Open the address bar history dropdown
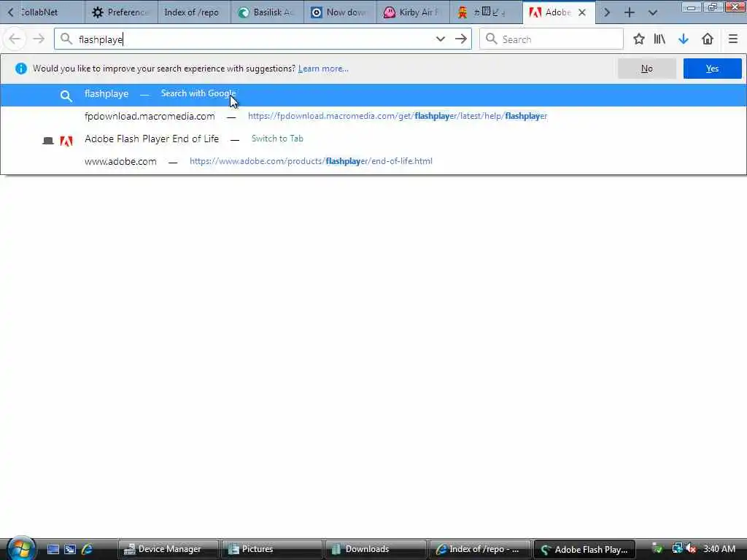This screenshot has width=747, height=560. point(440,39)
